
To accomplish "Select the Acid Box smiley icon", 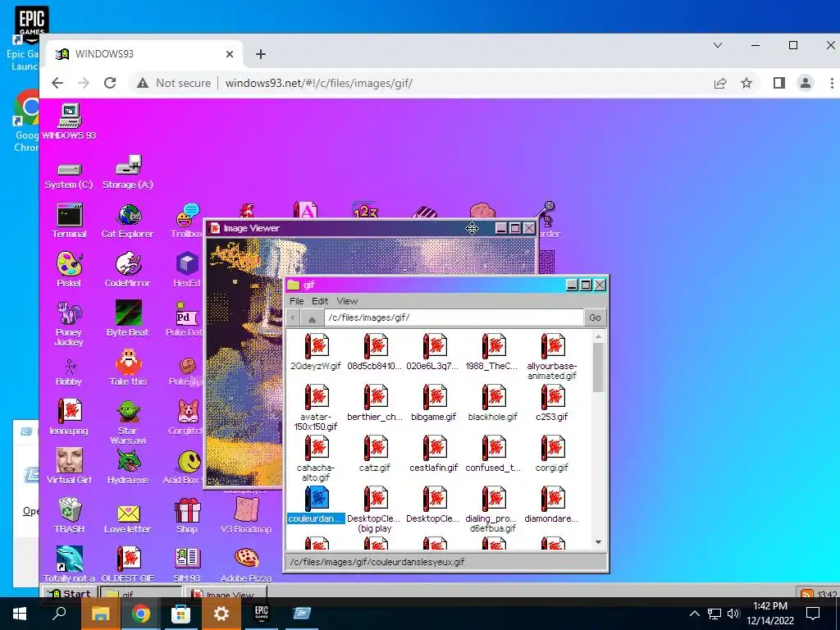I will (189, 461).
